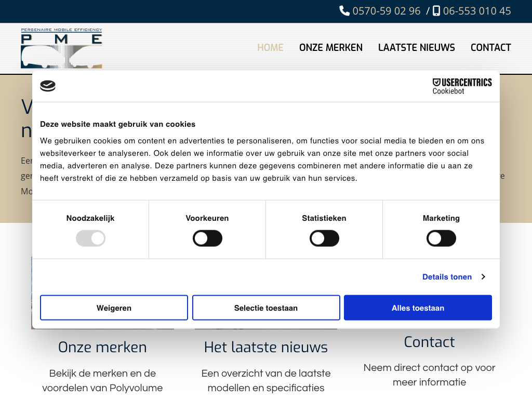Click the telephone handset icon in top bar
Screen dimensions: 532x399
[x=344, y=11]
